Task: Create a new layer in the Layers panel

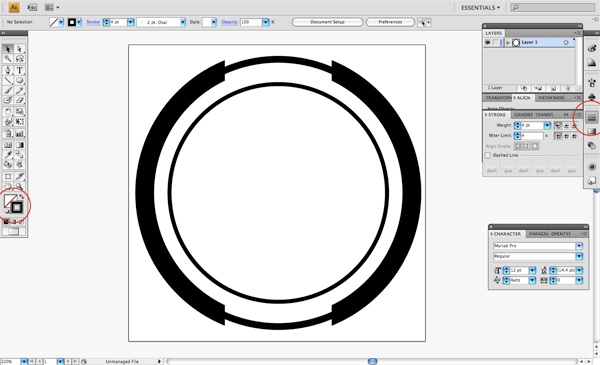Action: 553,88
